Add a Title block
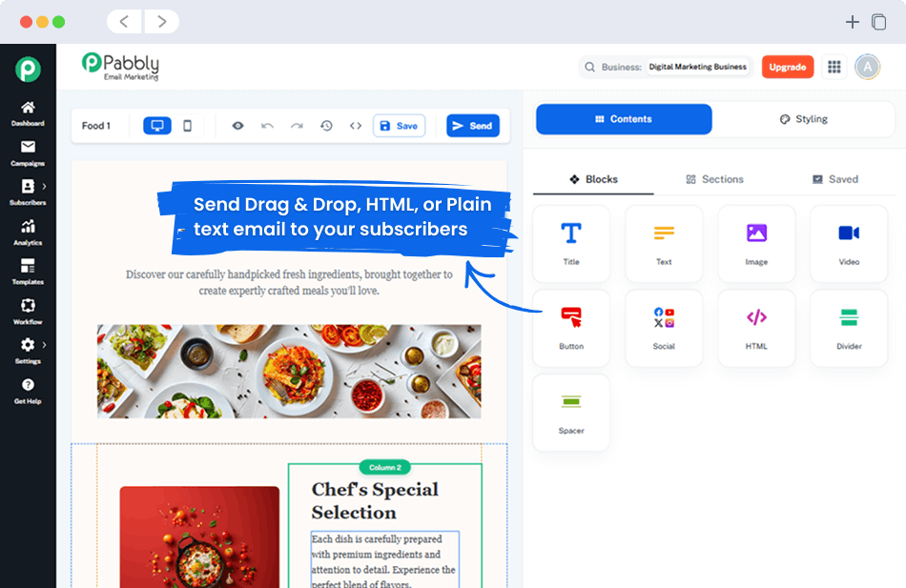Image resolution: width=906 pixels, height=588 pixels. click(570, 244)
